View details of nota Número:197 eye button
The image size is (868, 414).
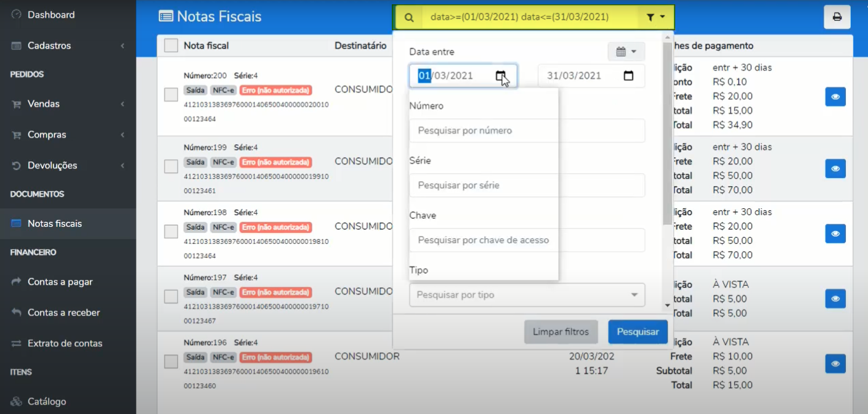[835, 299]
